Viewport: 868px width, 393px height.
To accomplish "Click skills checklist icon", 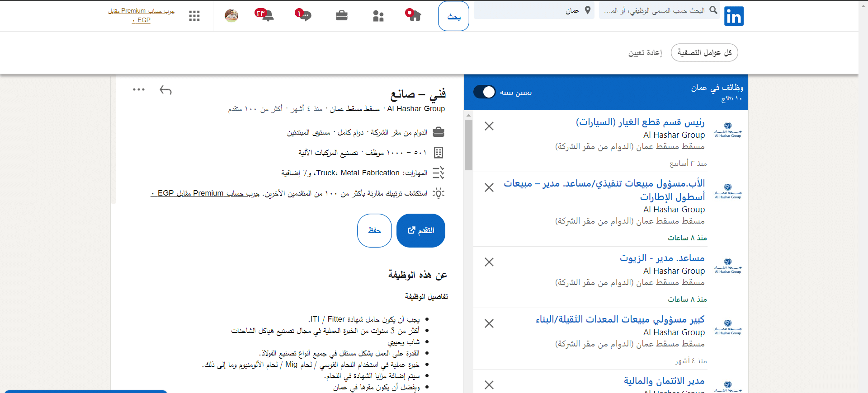I will [x=439, y=173].
